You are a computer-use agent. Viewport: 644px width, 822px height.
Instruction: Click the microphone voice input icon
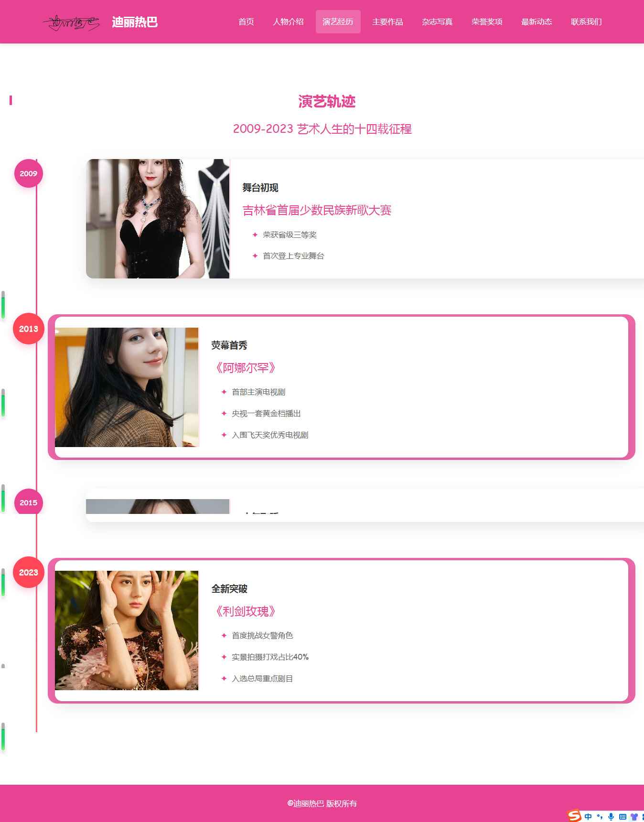click(611, 816)
